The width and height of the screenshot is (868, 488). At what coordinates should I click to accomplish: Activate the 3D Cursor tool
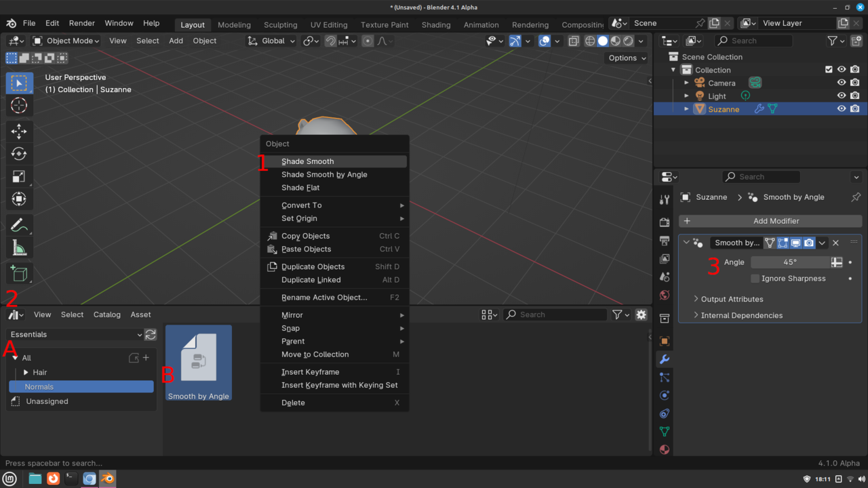pos(19,106)
